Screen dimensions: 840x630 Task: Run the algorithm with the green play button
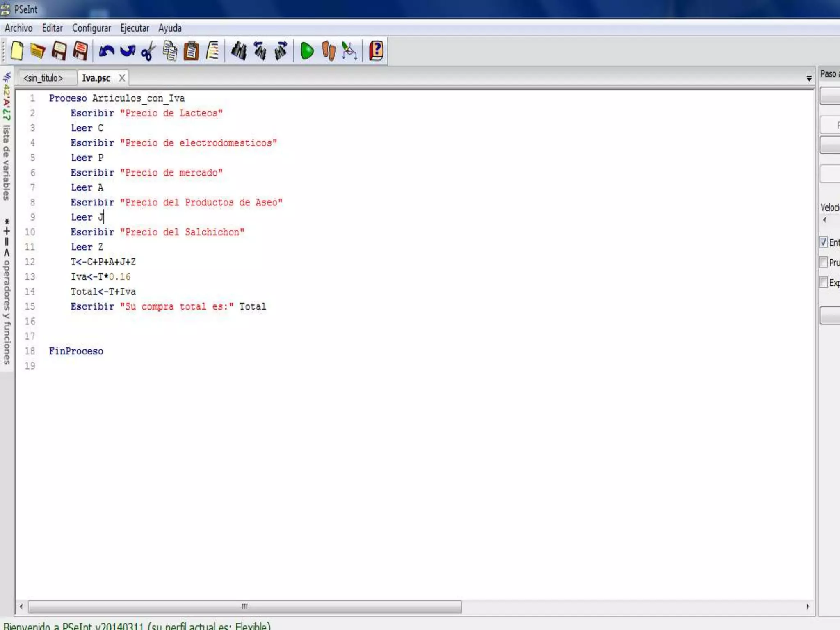[307, 51]
